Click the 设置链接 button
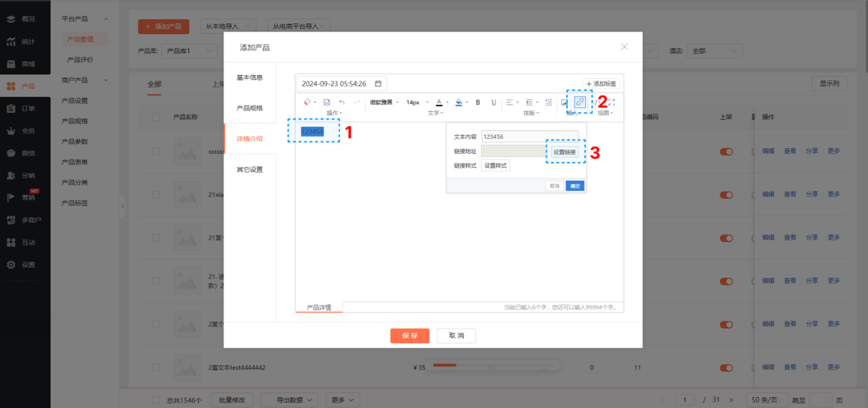Viewport: 868px width, 408px height. [x=564, y=152]
